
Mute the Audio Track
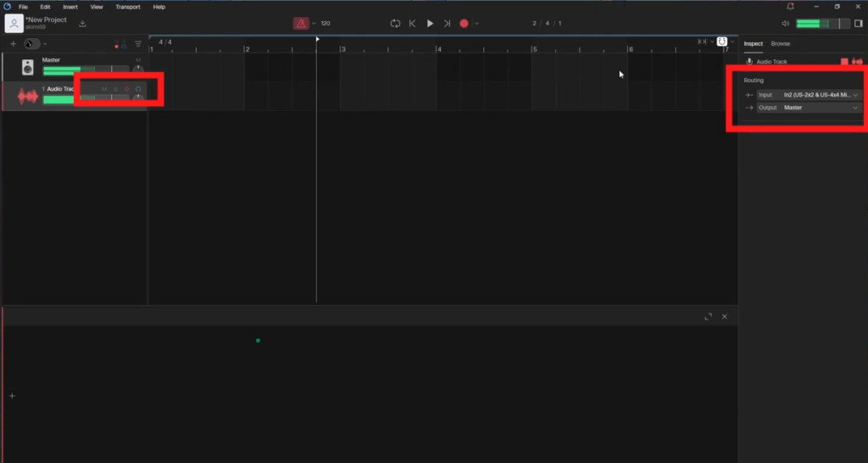(x=104, y=89)
